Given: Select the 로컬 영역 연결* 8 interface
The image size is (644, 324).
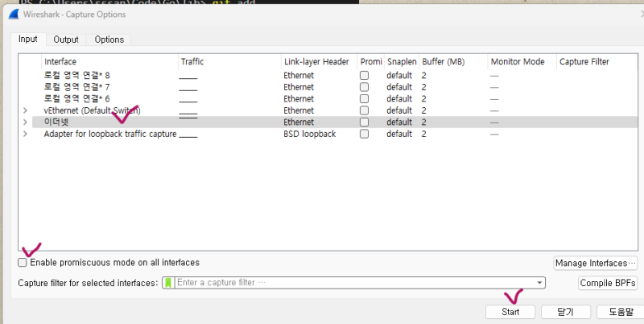Looking at the screenshot, I should [x=76, y=76].
